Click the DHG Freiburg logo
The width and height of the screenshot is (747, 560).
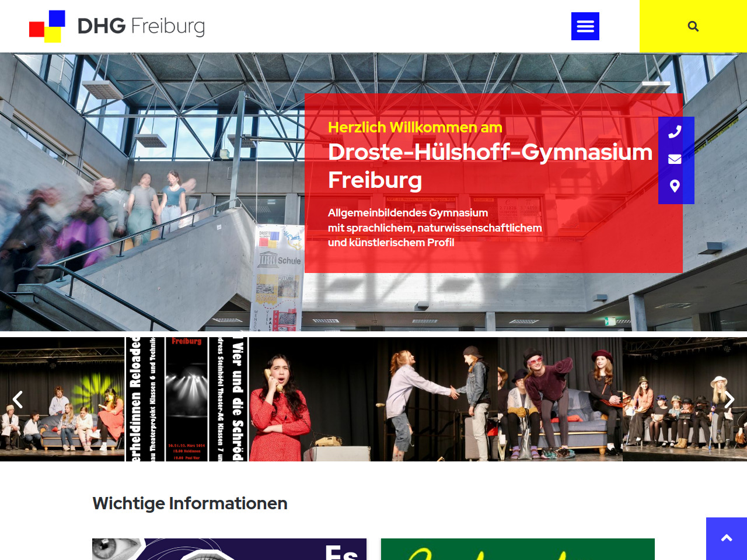(x=117, y=26)
